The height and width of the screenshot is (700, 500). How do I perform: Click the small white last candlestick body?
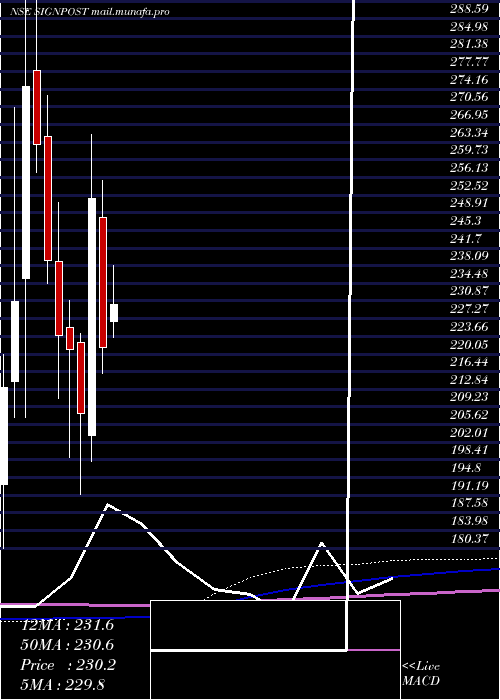(x=114, y=313)
